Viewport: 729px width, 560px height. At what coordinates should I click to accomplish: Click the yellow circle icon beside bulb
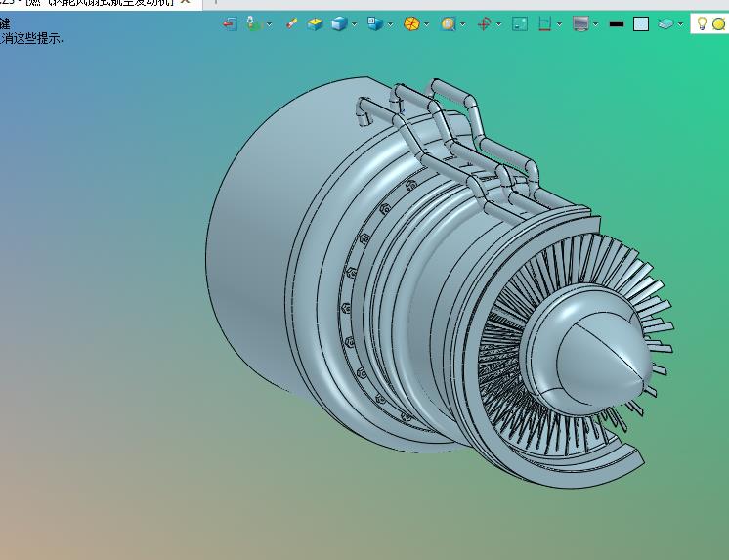[719, 23]
